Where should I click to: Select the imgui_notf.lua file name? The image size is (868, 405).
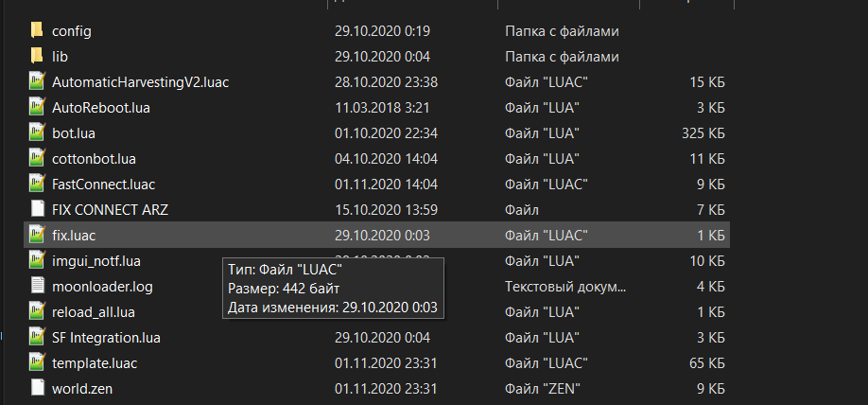(x=96, y=259)
